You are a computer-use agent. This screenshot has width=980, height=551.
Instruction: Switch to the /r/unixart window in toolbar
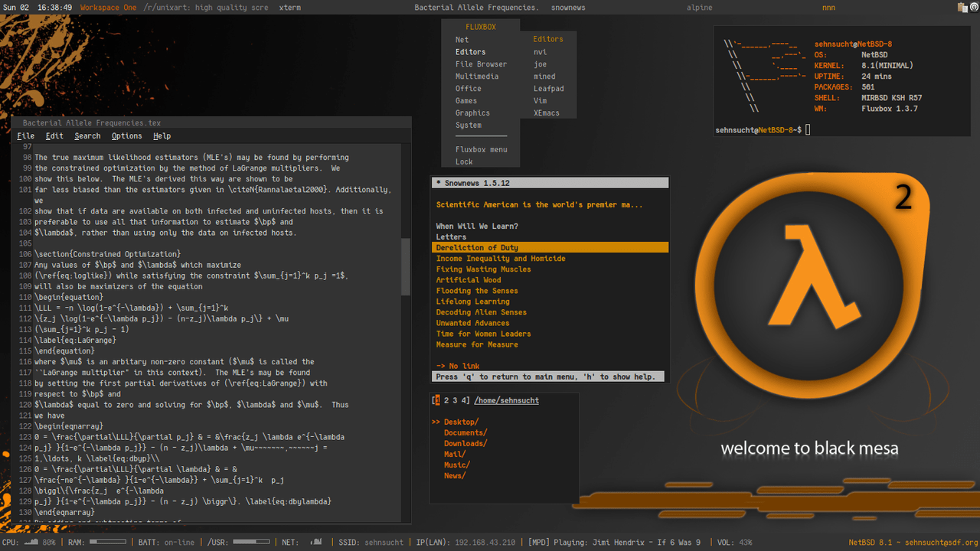click(206, 8)
